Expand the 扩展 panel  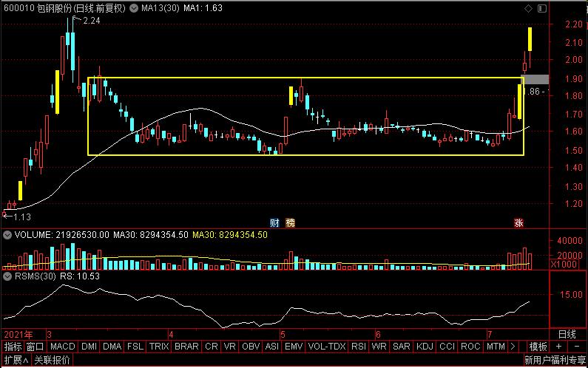coord(16,360)
